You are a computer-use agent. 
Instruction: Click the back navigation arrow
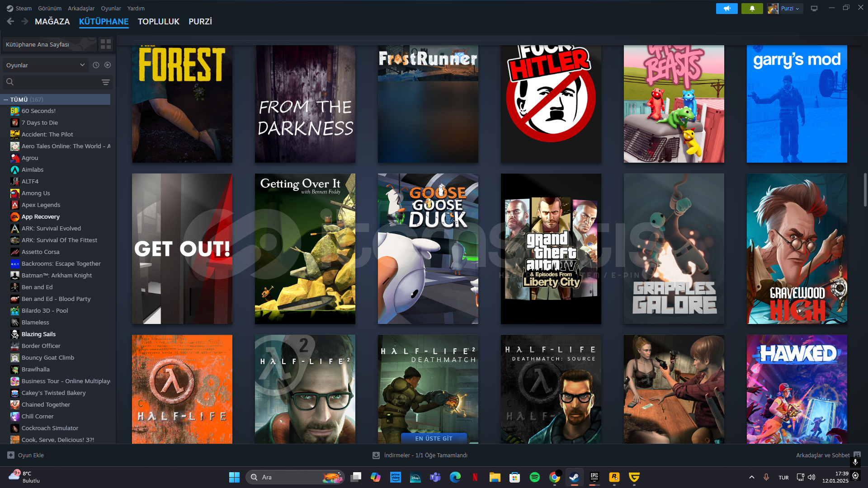[x=10, y=21]
